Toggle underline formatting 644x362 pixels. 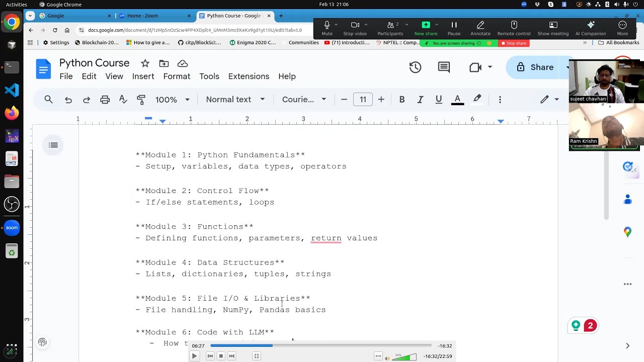439,100
